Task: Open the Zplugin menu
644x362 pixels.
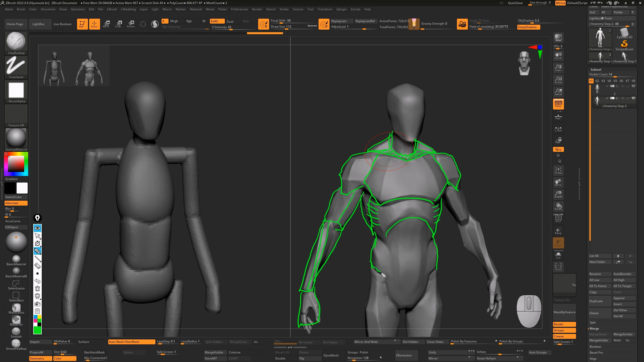Action: [x=341, y=9]
